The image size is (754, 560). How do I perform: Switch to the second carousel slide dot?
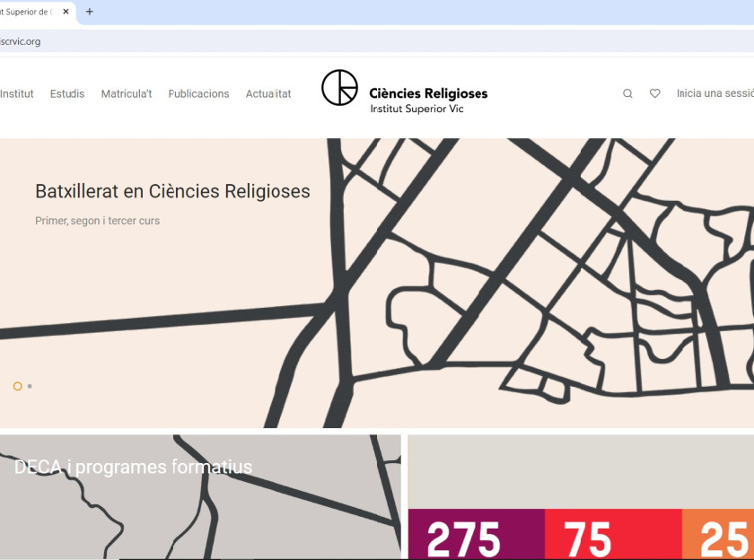pyautogui.click(x=30, y=386)
